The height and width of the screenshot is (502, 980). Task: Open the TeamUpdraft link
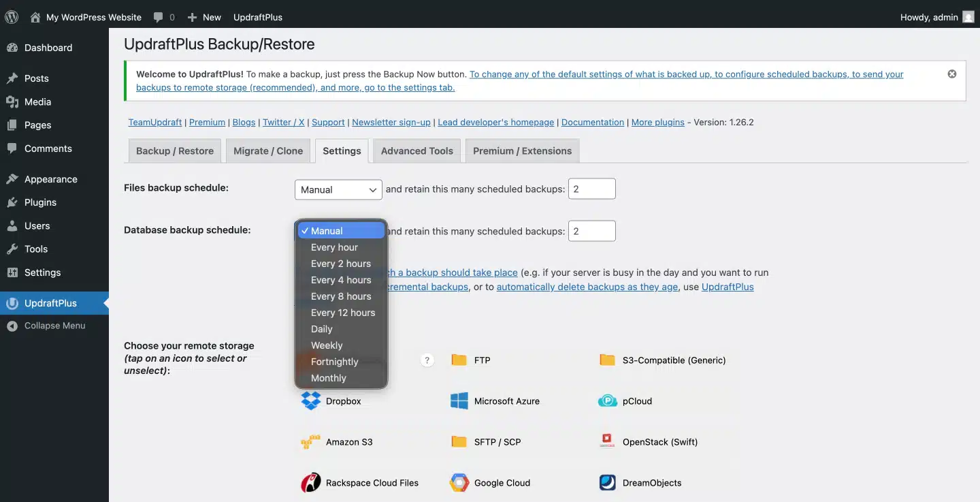[x=155, y=123]
